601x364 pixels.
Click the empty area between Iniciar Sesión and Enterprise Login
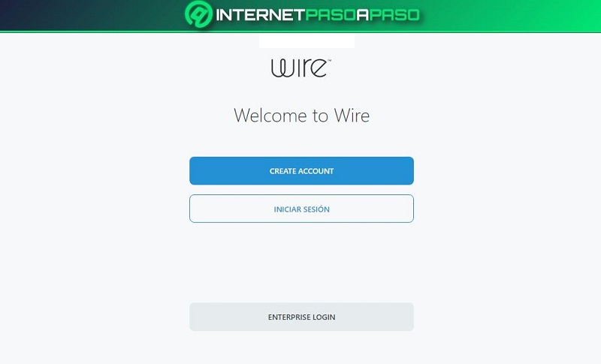301,263
